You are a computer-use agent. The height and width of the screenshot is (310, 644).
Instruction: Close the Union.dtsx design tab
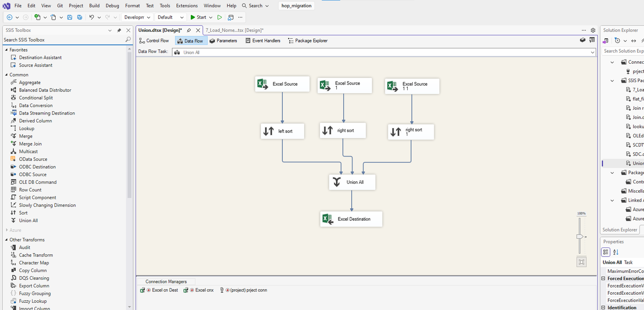pyautogui.click(x=198, y=30)
